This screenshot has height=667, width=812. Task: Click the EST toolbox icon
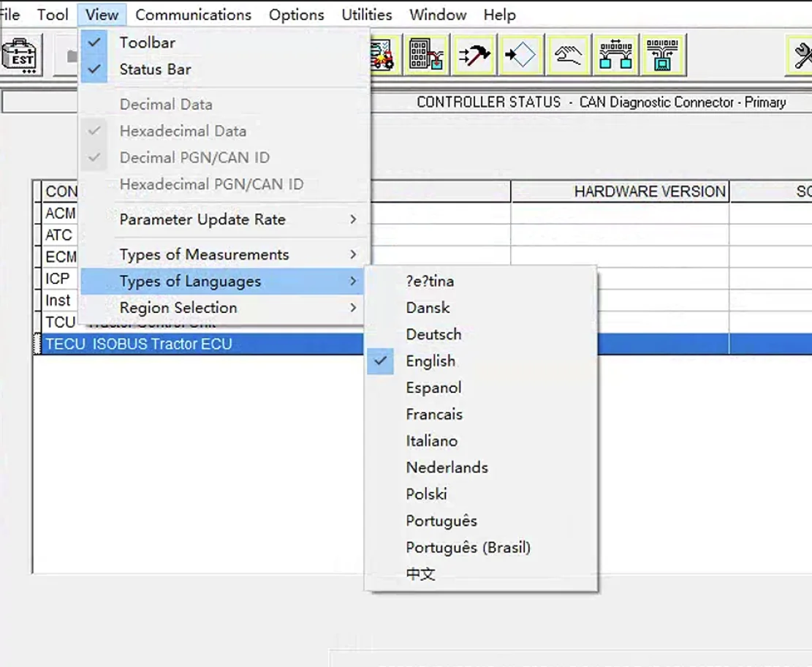(x=22, y=55)
